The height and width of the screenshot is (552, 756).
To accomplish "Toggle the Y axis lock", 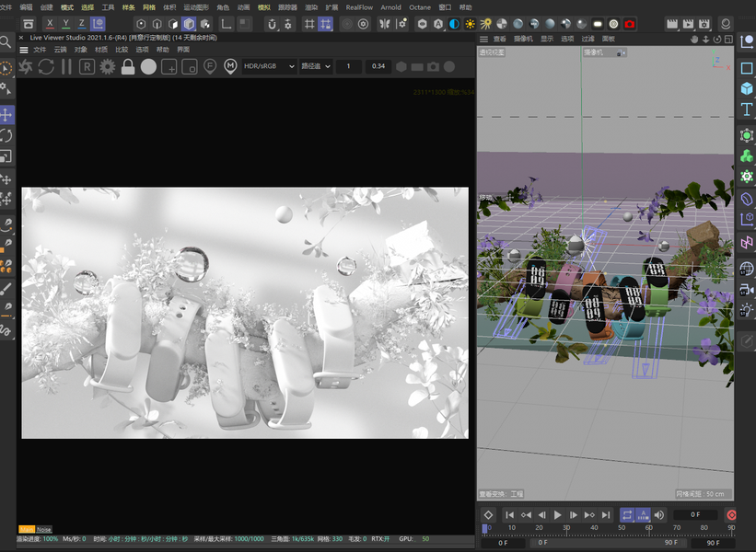I will pyautogui.click(x=65, y=24).
